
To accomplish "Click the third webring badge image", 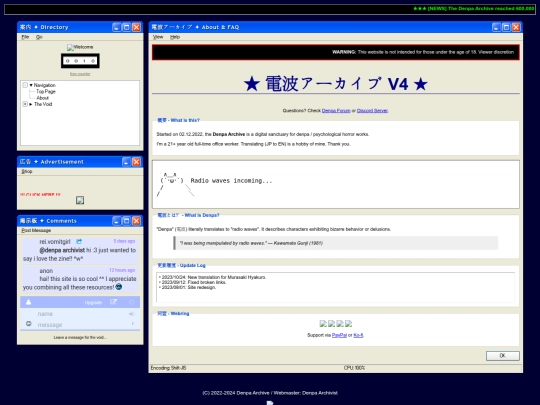I will pos(340,323).
